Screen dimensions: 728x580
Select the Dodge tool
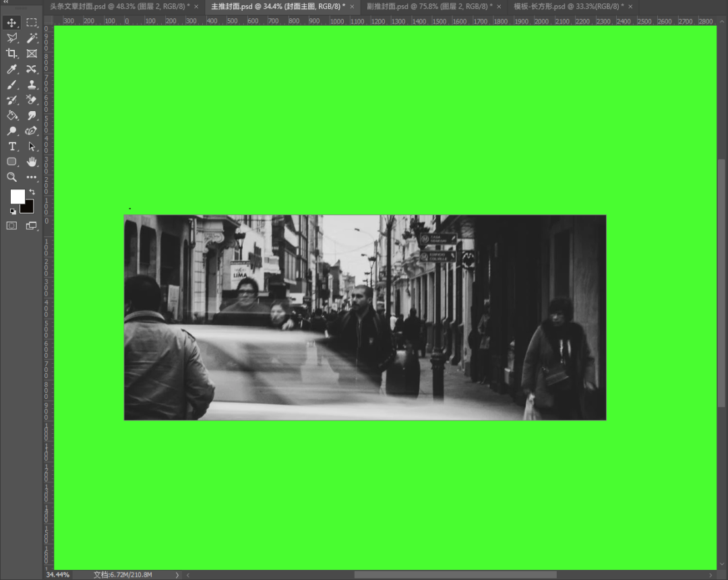pos(11,131)
